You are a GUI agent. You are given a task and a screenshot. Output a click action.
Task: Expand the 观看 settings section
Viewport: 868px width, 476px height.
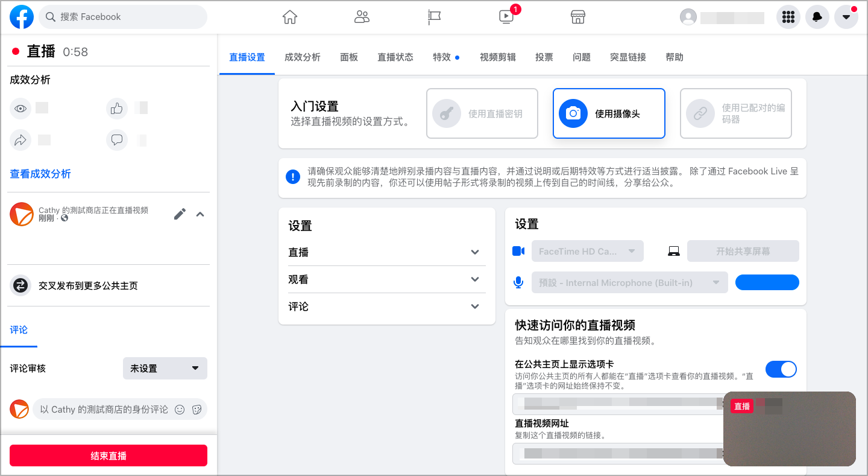[387, 279]
